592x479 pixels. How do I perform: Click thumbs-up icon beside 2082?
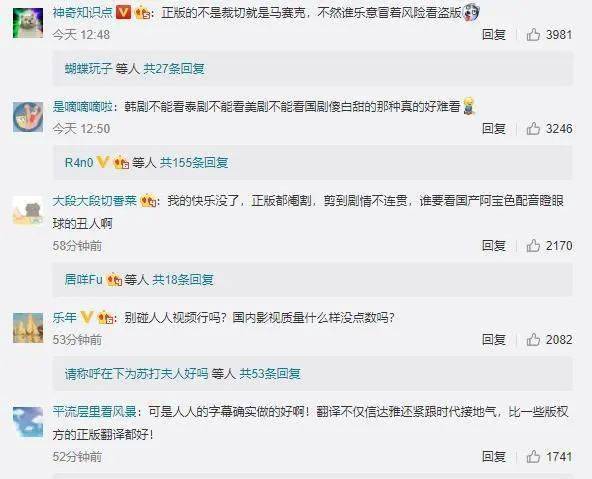click(x=533, y=340)
